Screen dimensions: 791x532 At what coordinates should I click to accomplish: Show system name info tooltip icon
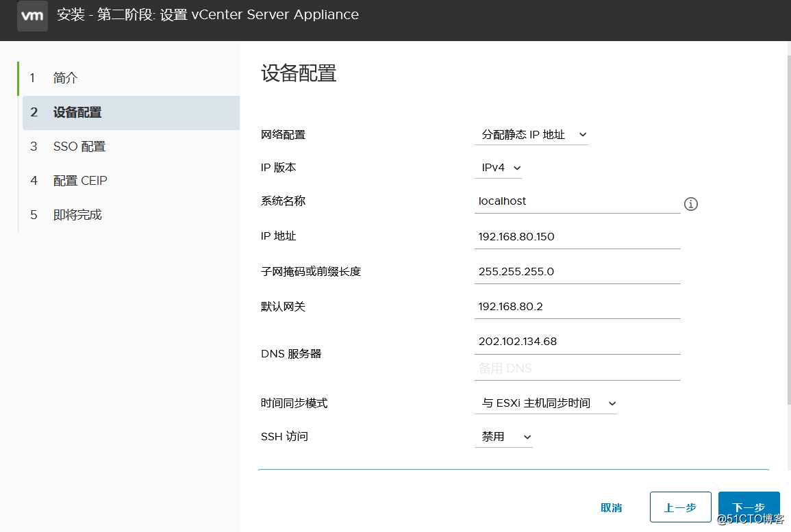click(x=690, y=204)
